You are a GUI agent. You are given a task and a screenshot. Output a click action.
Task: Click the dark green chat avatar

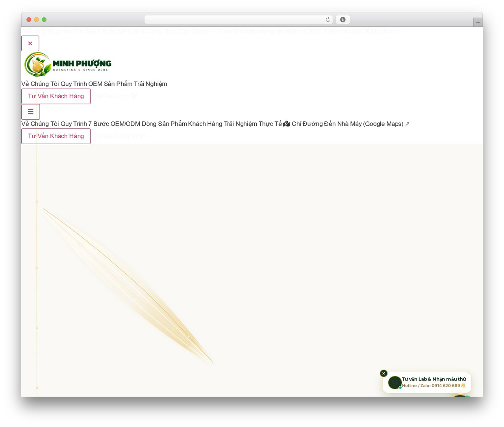click(395, 382)
